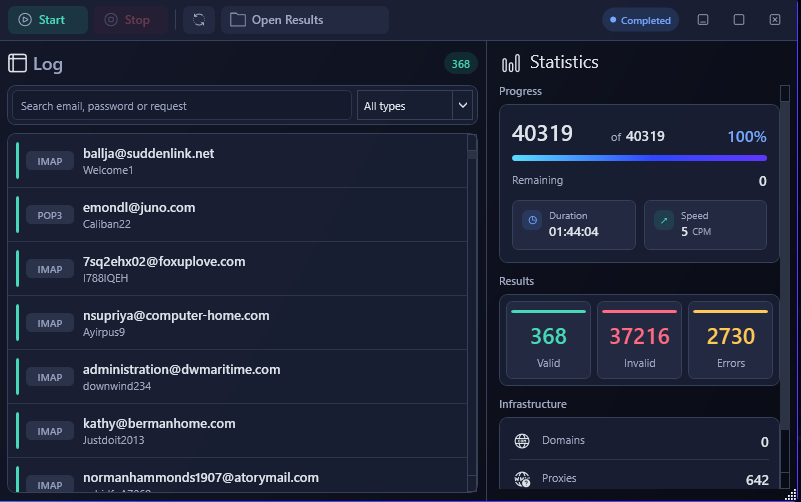Click the 100% progress value

pyautogui.click(x=747, y=136)
